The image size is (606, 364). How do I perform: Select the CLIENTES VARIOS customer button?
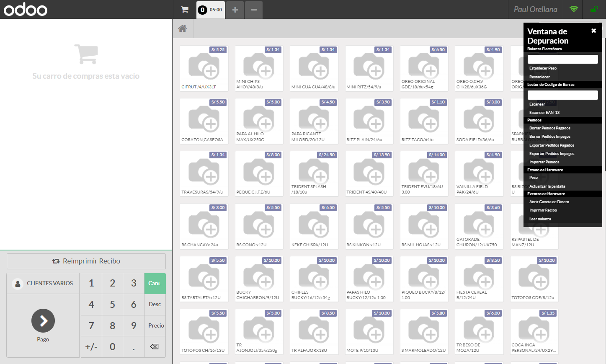point(43,283)
